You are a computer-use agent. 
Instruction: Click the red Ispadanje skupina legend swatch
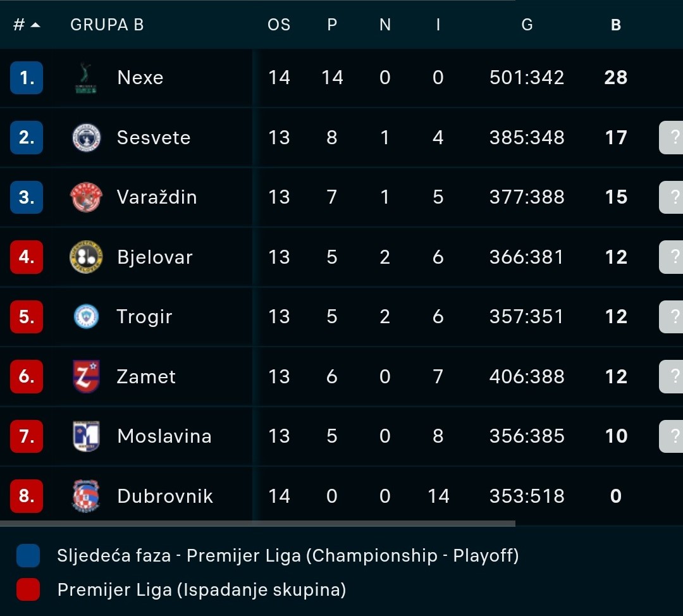pos(28,589)
